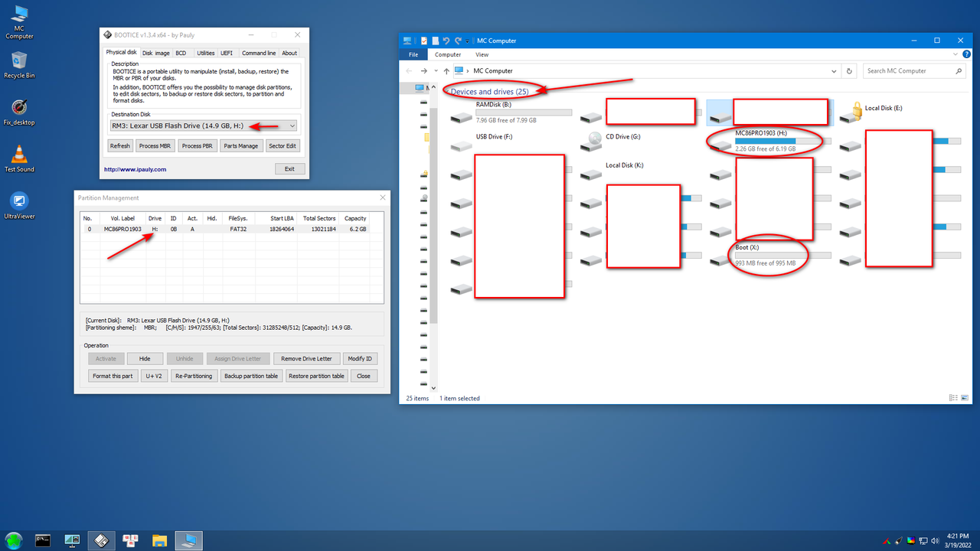Click Backup partition table button
980x551 pixels.
[251, 376]
